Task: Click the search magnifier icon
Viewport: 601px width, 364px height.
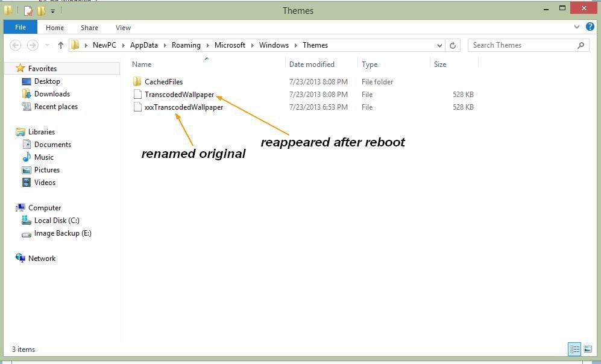Action: [581, 45]
